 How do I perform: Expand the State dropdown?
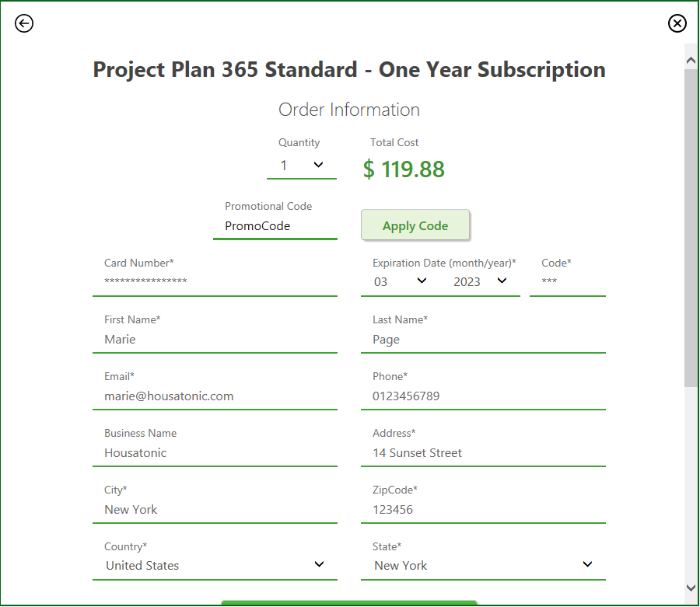(x=483, y=565)
